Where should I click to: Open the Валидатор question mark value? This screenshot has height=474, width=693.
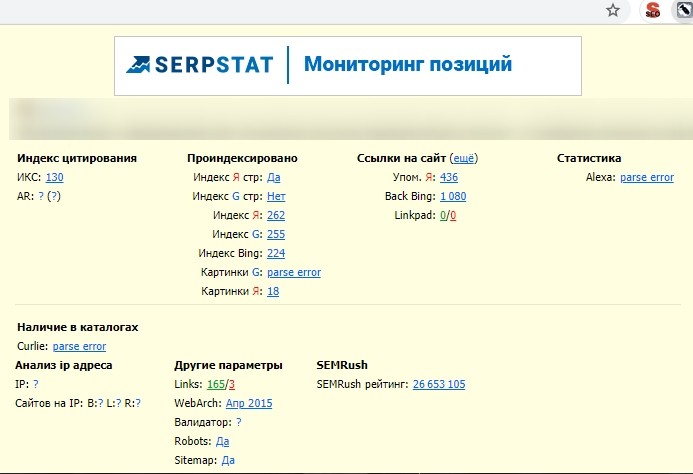(x=239, y=422)
